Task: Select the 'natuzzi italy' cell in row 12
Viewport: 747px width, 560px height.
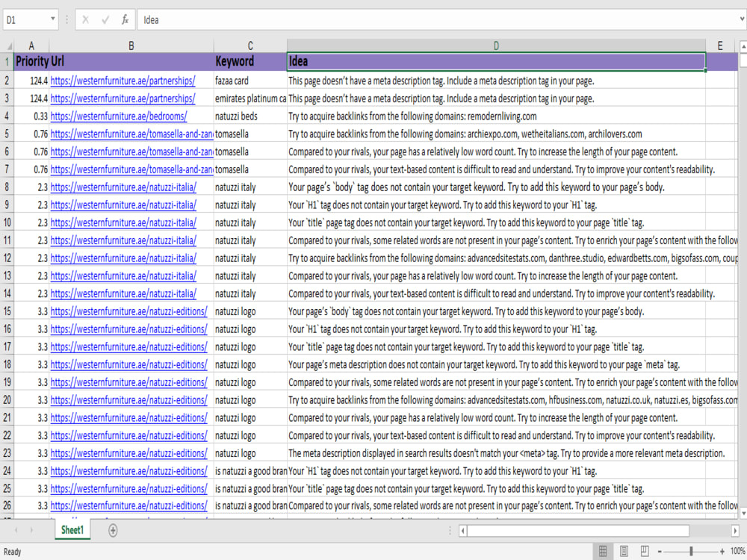Action: pos(250,258)
